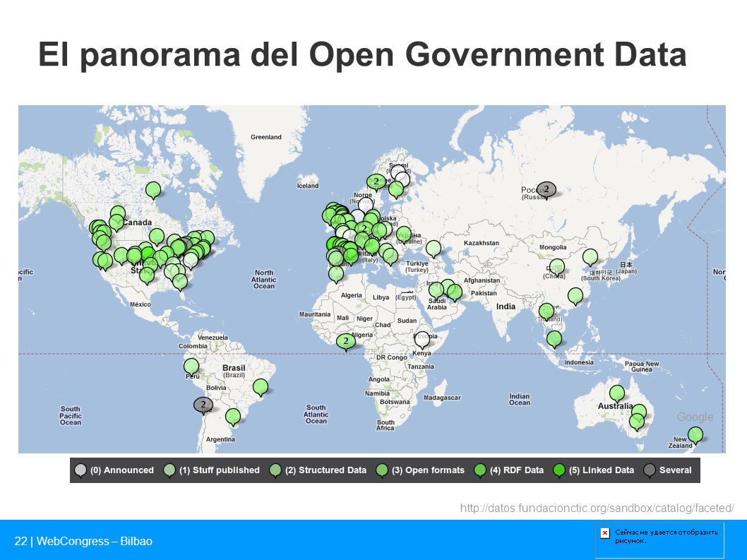The height and width of the screenshot is (560, 747).
Task: Click the white marker over Ethiopia
Action: [x=422, y=340]
